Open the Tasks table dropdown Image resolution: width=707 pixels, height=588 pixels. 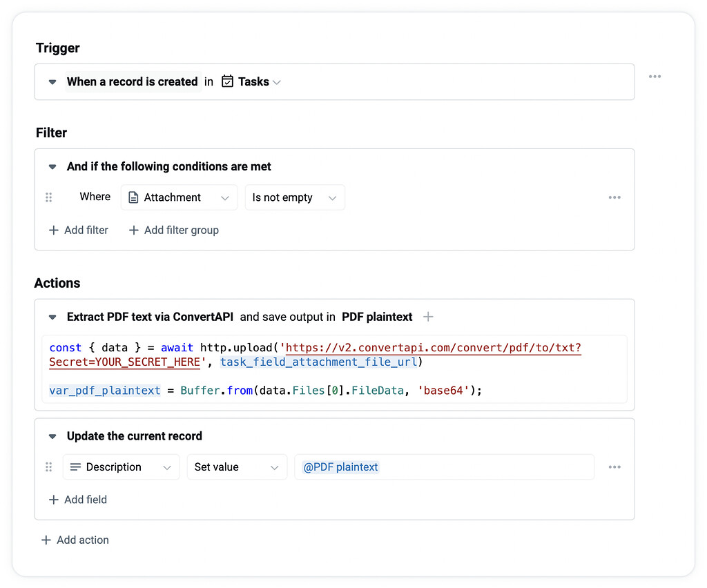[x=277, y=81]
